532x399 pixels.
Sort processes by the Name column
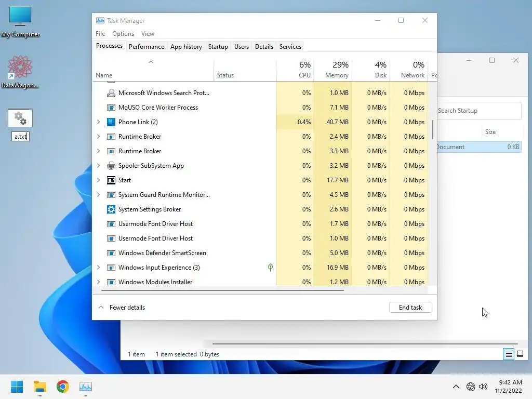pos(153,70)
